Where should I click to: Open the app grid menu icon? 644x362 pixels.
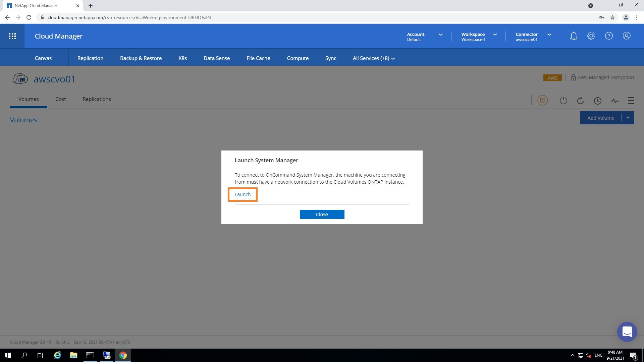[12, 36]
